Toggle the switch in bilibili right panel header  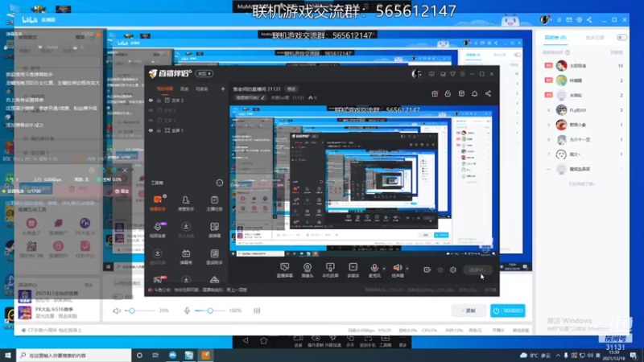(x=621, y=37)
